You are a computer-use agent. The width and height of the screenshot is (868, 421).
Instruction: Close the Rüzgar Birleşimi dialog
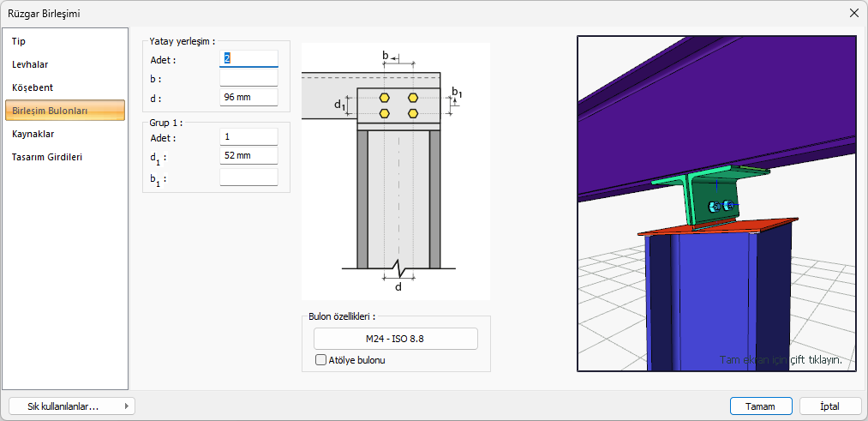coord(853,13)
